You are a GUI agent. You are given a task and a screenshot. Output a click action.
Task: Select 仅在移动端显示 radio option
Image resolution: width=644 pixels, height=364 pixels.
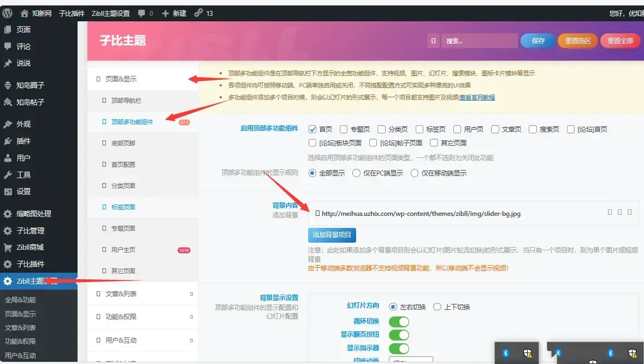point(415,173)
